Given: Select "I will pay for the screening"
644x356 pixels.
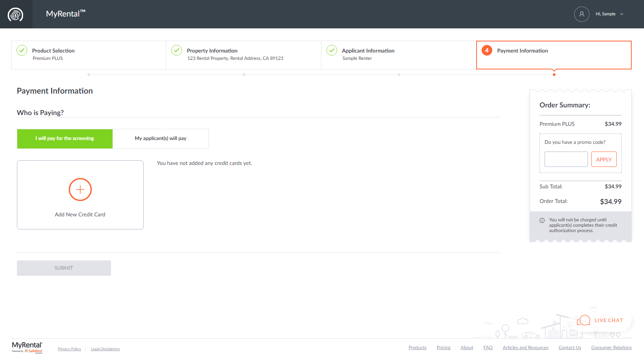Looking at the screenshot, I should coord(65,138).
